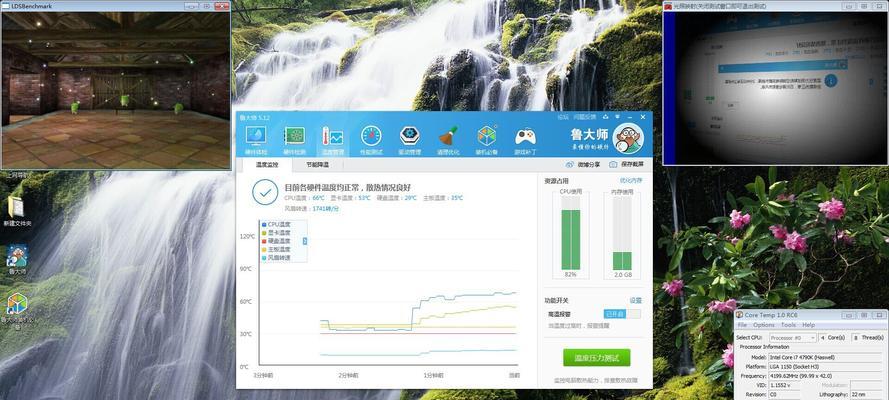This screenshot has height=400, width=889.
Task: Click the green 温度压力测试 button
Action: pyautogui.click(x=596, y=358)
